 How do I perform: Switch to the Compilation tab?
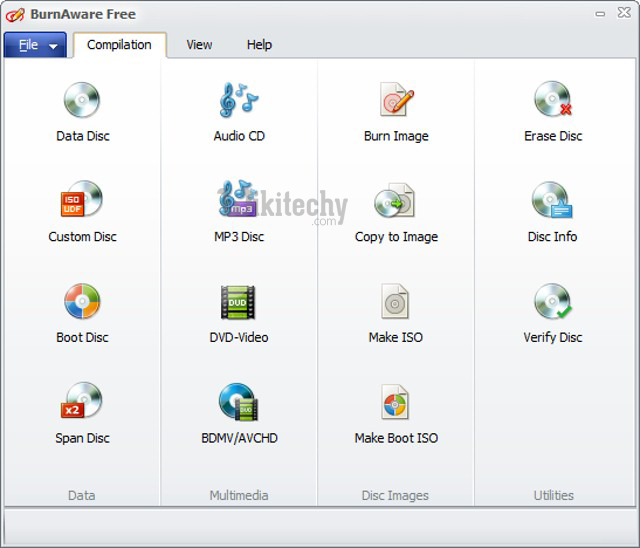120,44
